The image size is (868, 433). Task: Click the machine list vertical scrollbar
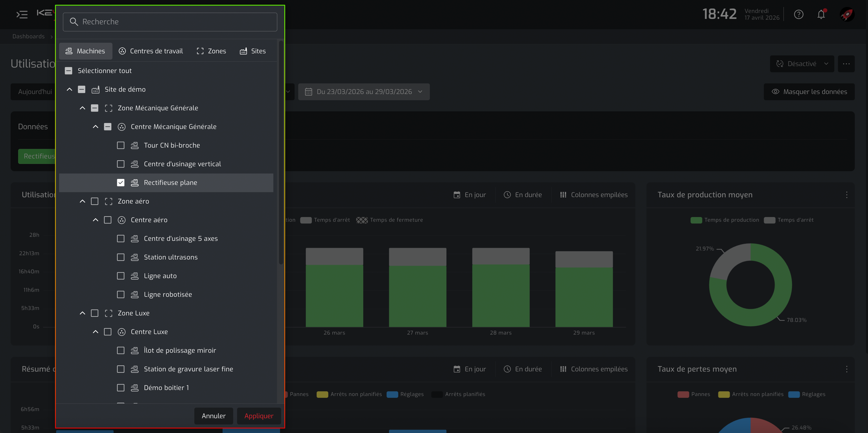click(x=281, y=153)
